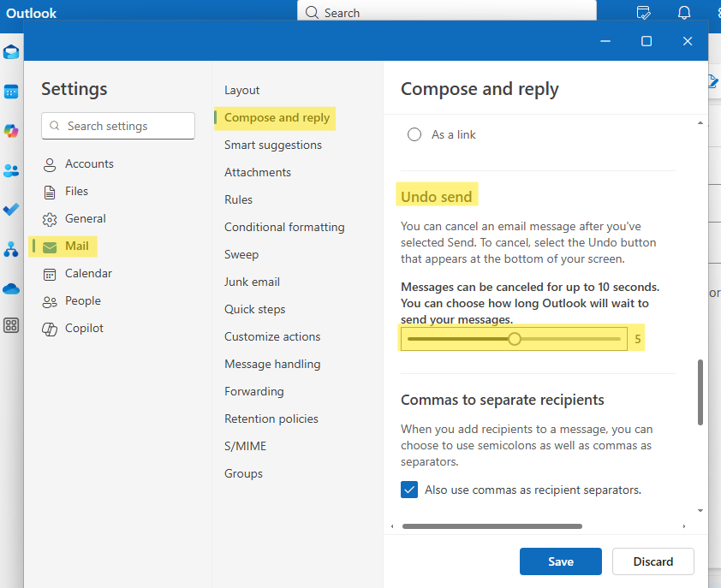721x588 pixels.
Task: Open the People app icon in left rail
Action: click(x=11, y=170)
